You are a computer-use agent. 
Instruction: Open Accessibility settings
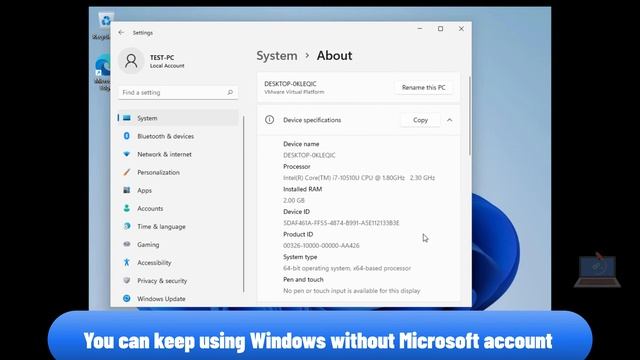point(178,262)
